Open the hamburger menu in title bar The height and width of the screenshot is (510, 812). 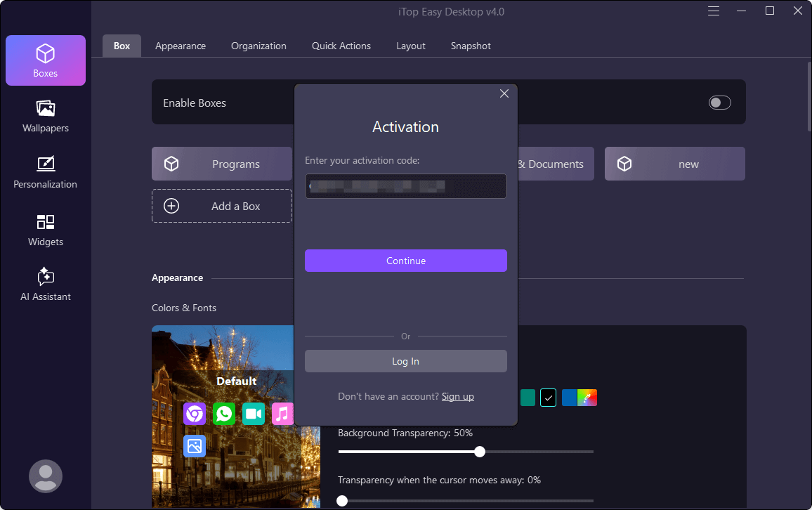[x=714, y=11]
